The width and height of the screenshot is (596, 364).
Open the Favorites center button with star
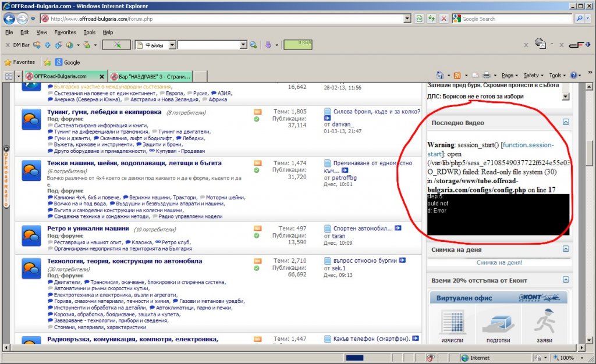[19, 62]
